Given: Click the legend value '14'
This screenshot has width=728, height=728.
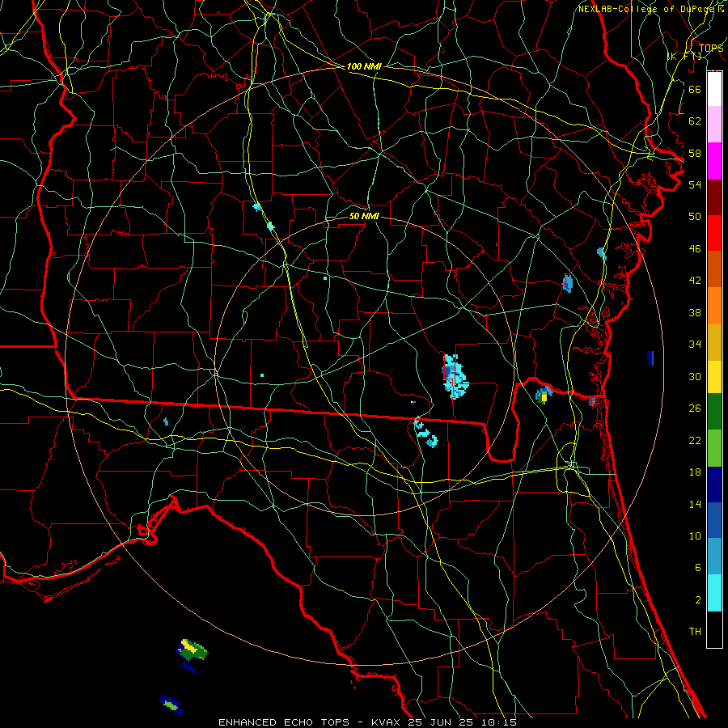Looking at the screenshot, I should click(695, 504).
